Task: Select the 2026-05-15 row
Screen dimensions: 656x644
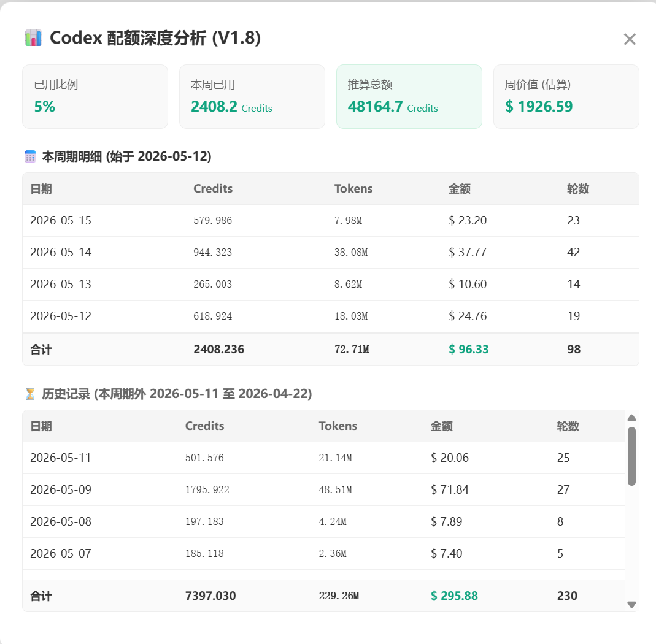Action: 331,220
